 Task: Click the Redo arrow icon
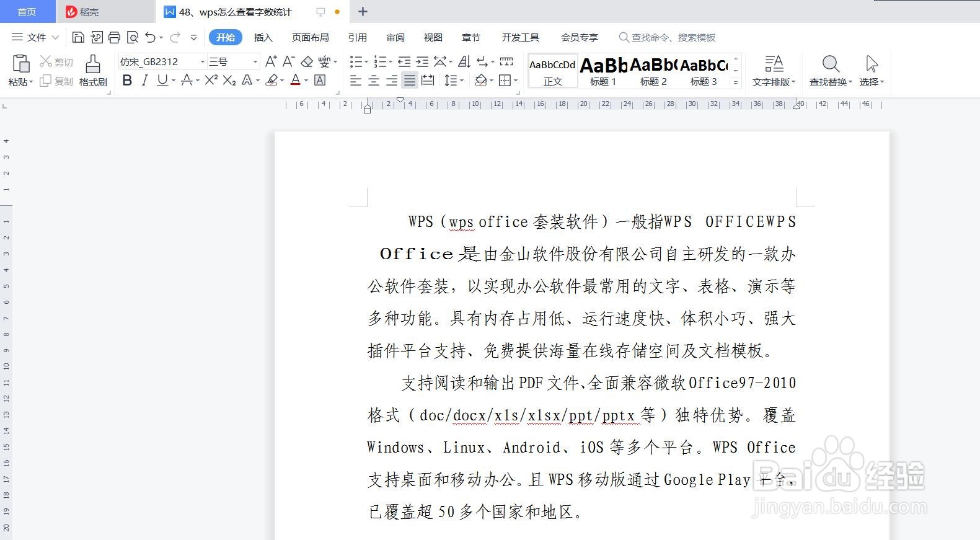(175, 37)
